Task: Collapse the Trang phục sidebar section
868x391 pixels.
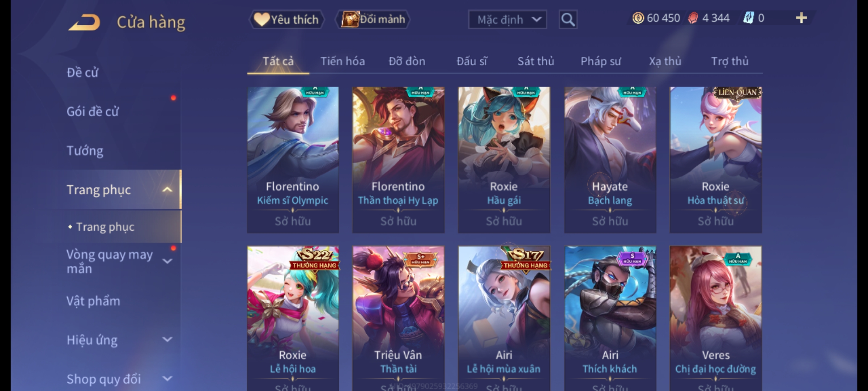Action: coord(167,190)
